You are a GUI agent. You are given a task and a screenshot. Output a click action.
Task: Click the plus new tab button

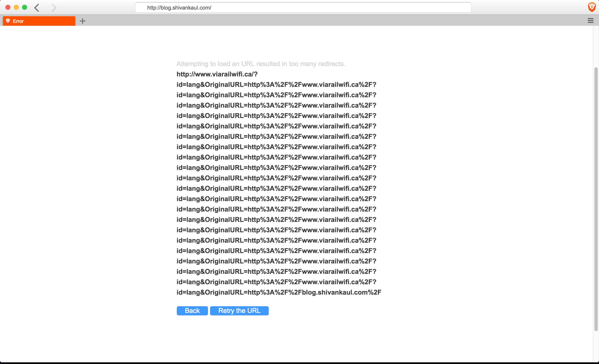[83, 21]
